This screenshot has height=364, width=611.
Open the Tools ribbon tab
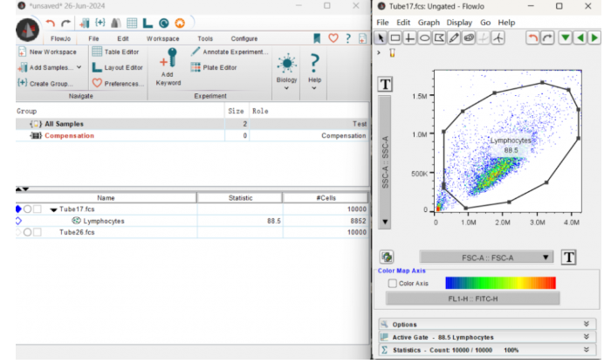205,38
